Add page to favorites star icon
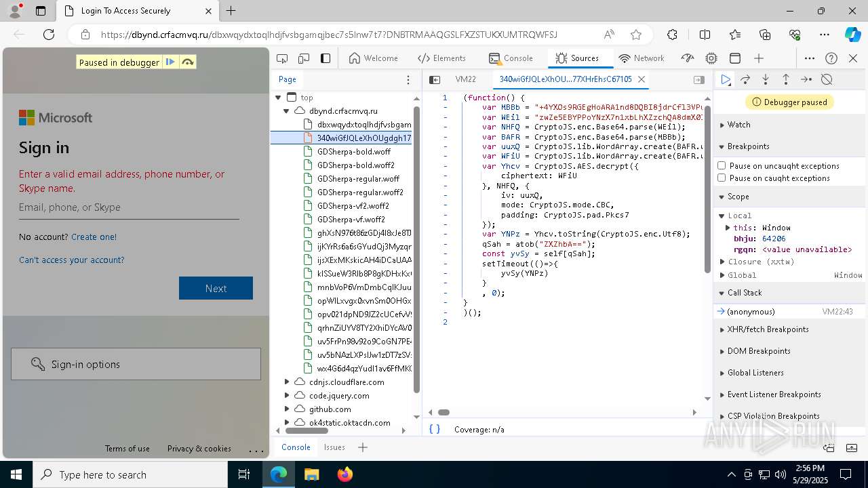Viewport: 868px width, 488px height. coord(636,35)
